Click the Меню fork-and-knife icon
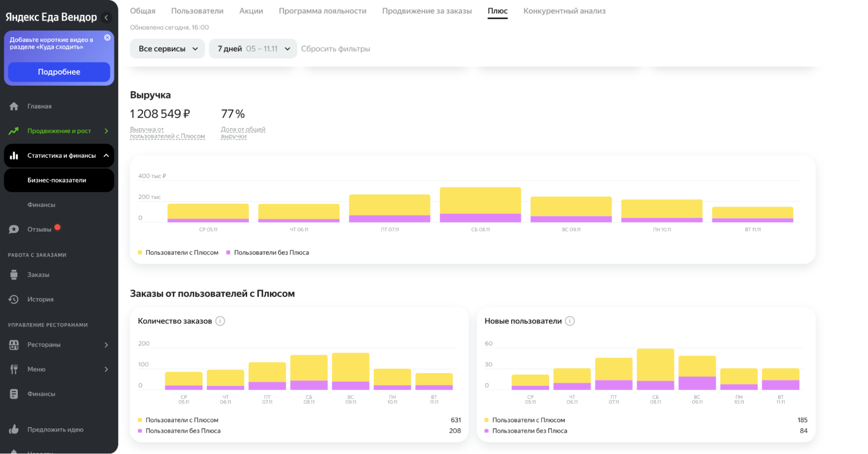868x454 pixels. click(x=14, y=369)
